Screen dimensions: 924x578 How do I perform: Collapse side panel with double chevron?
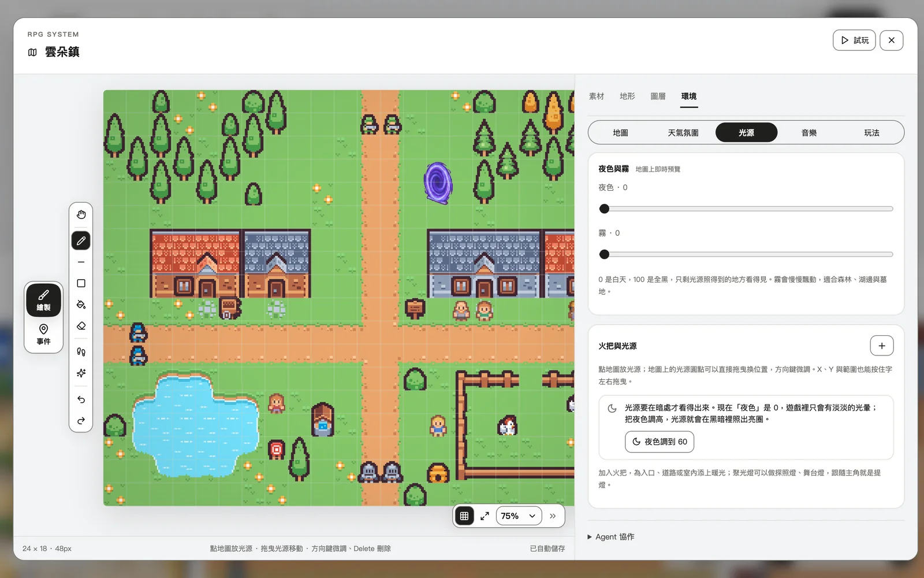[x=553, y=516]
